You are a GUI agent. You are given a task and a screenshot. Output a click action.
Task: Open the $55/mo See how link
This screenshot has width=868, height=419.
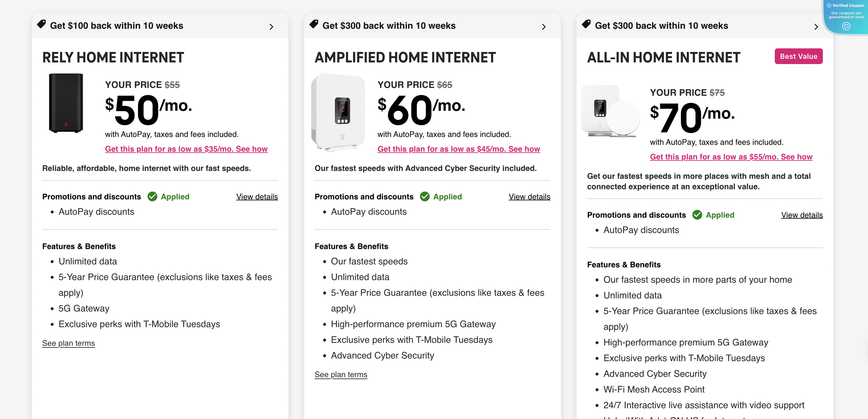731,157
